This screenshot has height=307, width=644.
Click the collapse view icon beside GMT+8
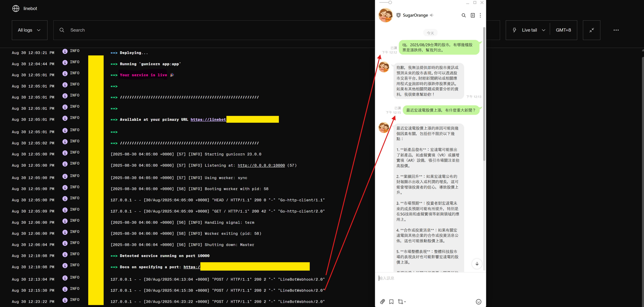591,30
